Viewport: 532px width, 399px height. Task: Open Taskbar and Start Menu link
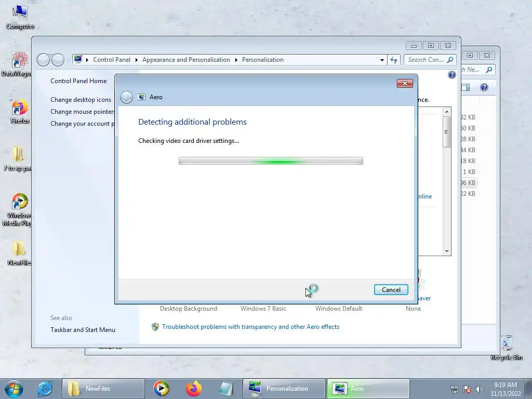pos(83,330)
